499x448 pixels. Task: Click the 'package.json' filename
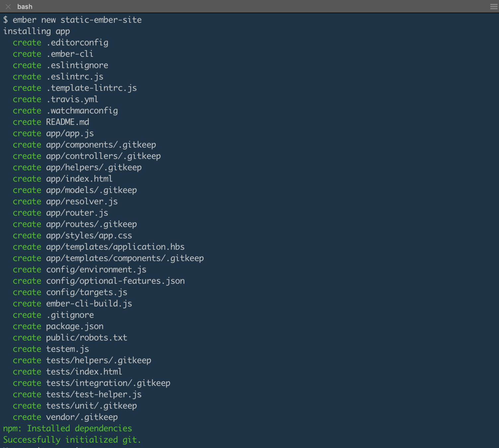pos(75,326)
